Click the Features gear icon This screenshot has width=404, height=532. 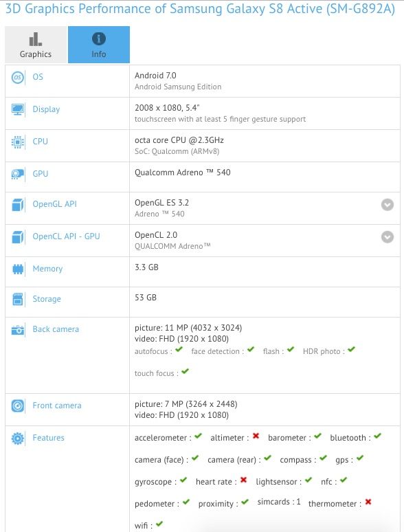pos(18,438)
